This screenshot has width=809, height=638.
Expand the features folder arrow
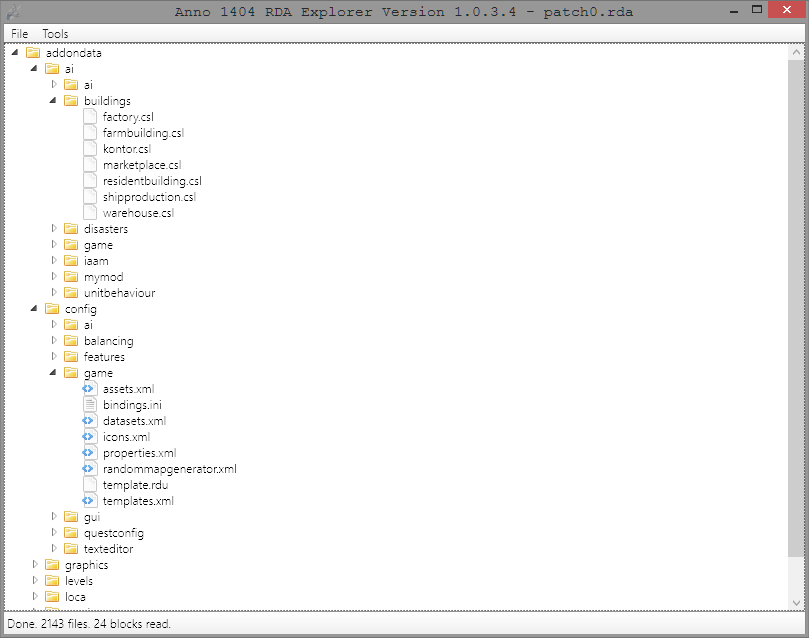tap(54, 356)
